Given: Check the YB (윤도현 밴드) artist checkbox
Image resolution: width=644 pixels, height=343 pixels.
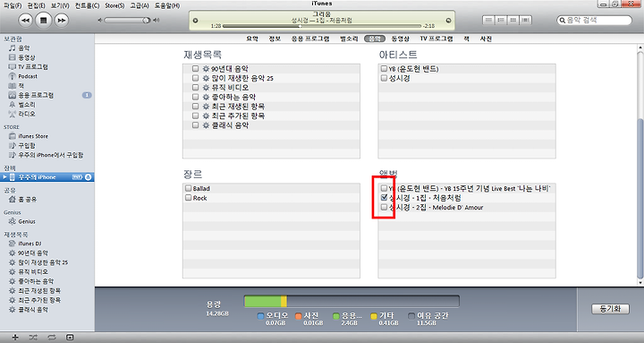Looking at the screenshot, I should click(x=384, y=69).
